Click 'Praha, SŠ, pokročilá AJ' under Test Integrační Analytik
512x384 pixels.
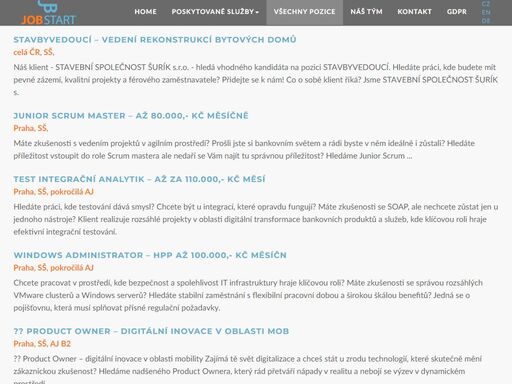coord(53,192)
